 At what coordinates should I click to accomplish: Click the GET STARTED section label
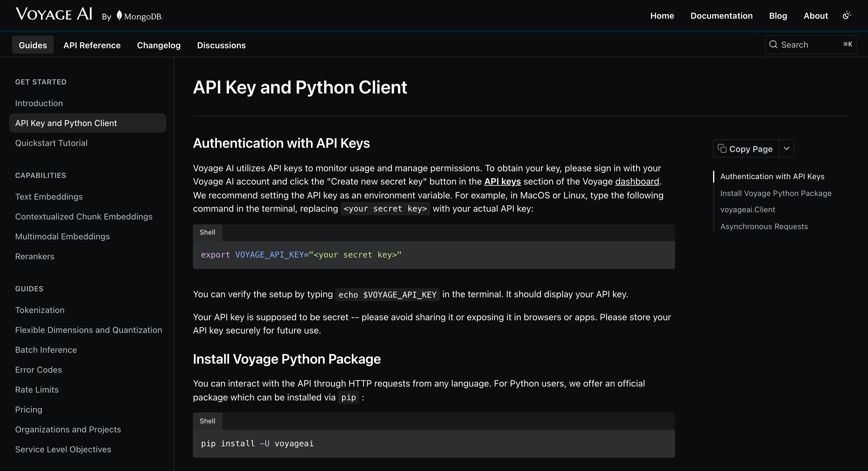(41, 82)
